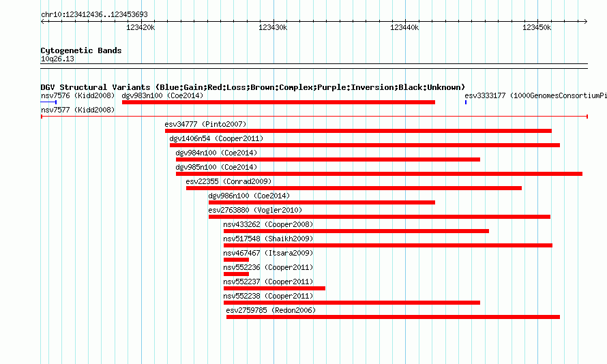Click nsv467467 (Itsara2009) text
The width and height of the screenshot is (607, 364).
tap(268, 253)
